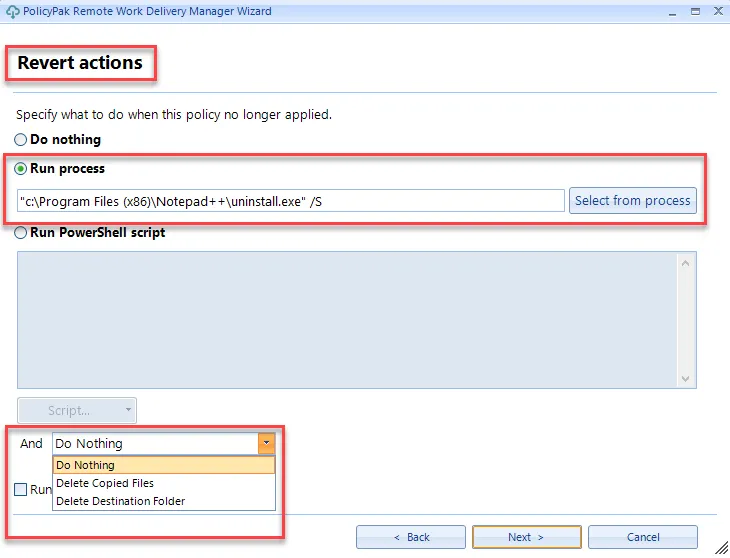Minimize the wizard window
This screenshot has width=730, height=558.
coord(672,12)
